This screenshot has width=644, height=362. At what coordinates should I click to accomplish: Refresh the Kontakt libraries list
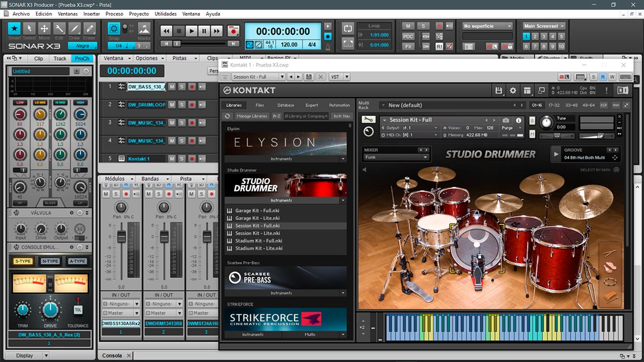227,116
